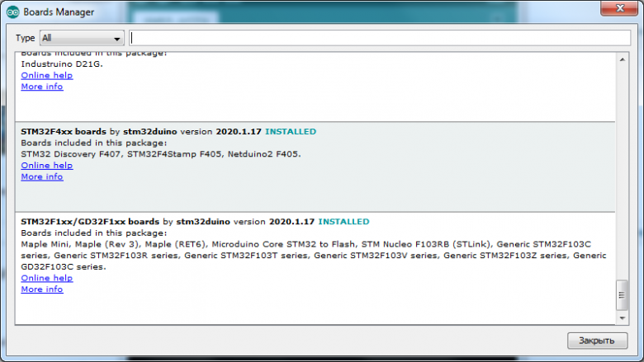
Task: Click the Industruino D21G text
Action: pyautogui.click(x=62, y=64)
